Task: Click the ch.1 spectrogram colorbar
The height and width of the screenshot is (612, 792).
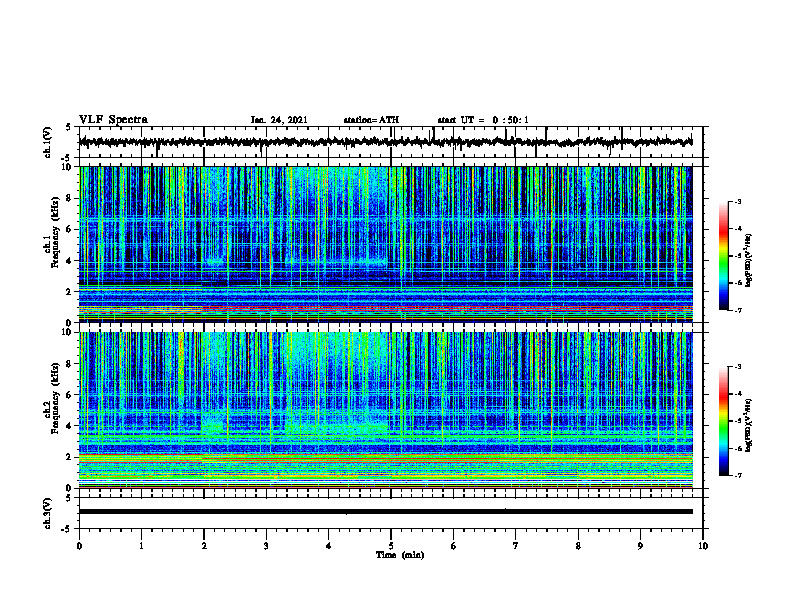Action: 724,256
